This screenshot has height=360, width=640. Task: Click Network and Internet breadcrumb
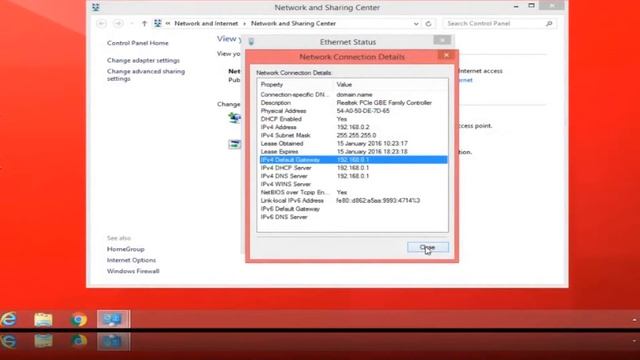coord(206,24)
